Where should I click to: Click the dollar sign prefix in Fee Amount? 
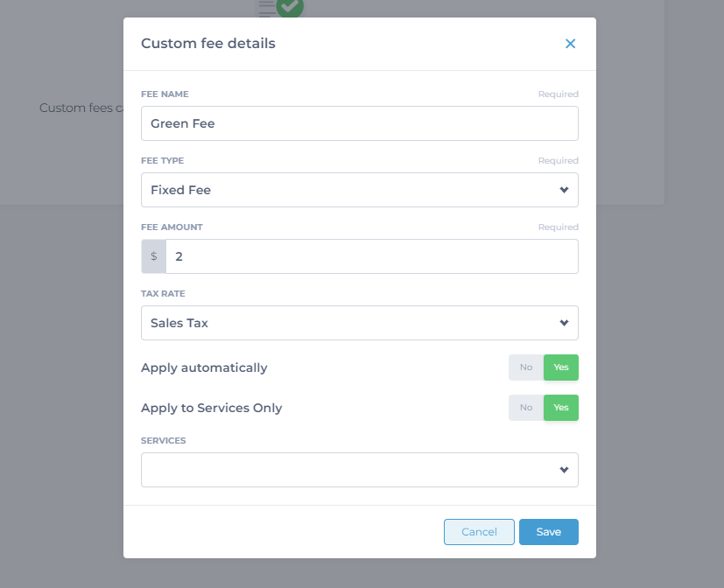pyautogui.click(x=154, y=256)
